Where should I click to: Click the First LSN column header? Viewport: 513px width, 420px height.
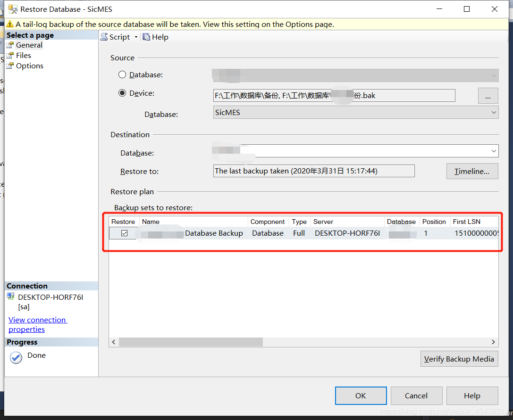pos(474,222)
